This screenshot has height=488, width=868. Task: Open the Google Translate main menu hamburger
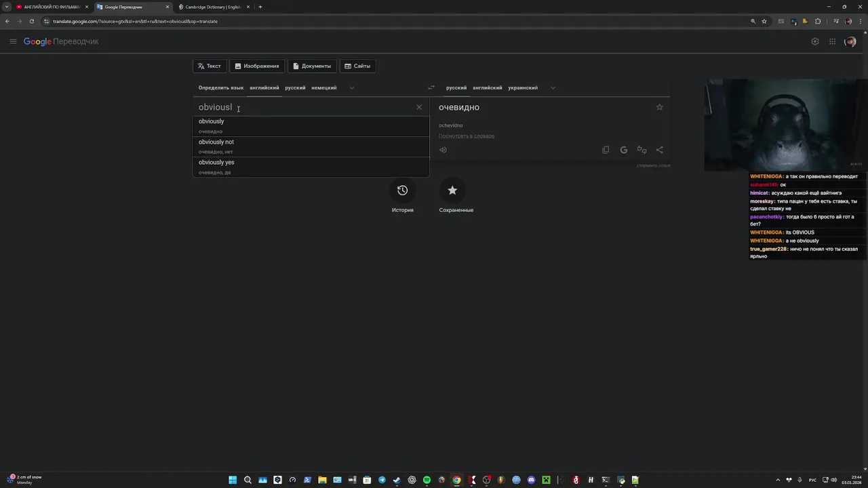tap(13, 41)
